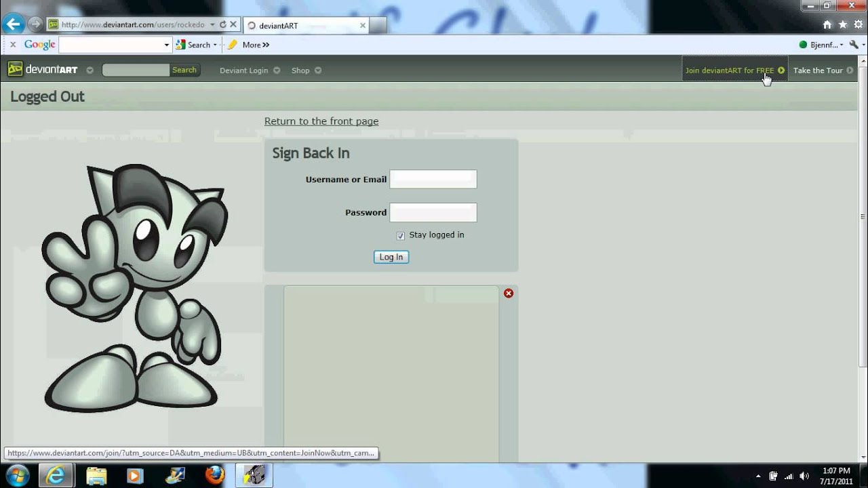Open the Windows Start menu

[x=17, y=475]
